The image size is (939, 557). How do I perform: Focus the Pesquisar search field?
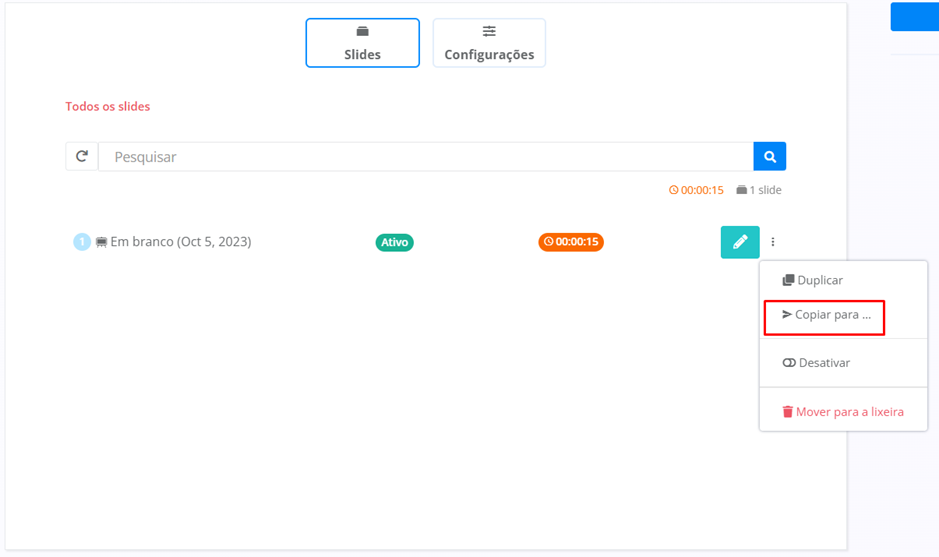(425, 157)
